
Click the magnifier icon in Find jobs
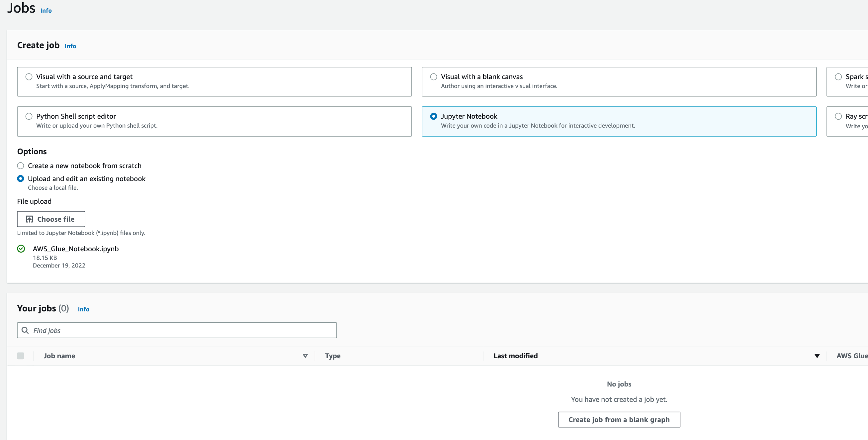25,330
